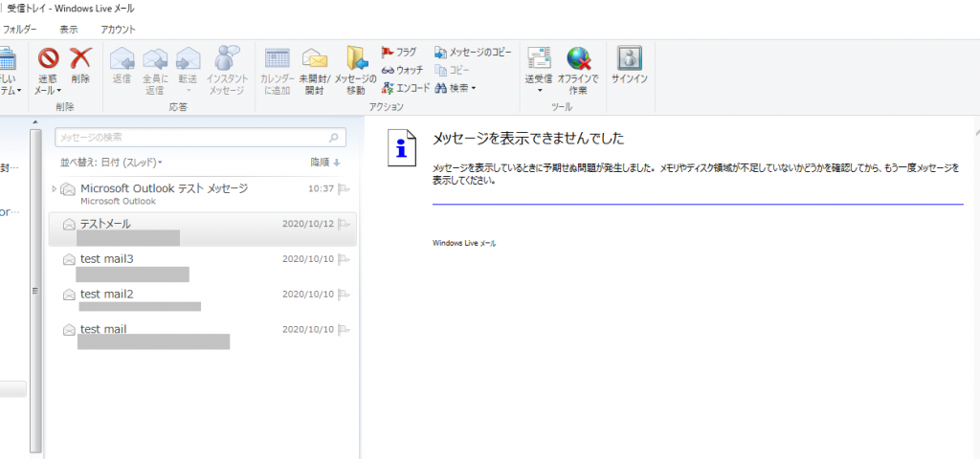This screenshot has width=980, height=459.
Task: Click the Forward (転送) envelope icon
Action: (x=189, y=58)
